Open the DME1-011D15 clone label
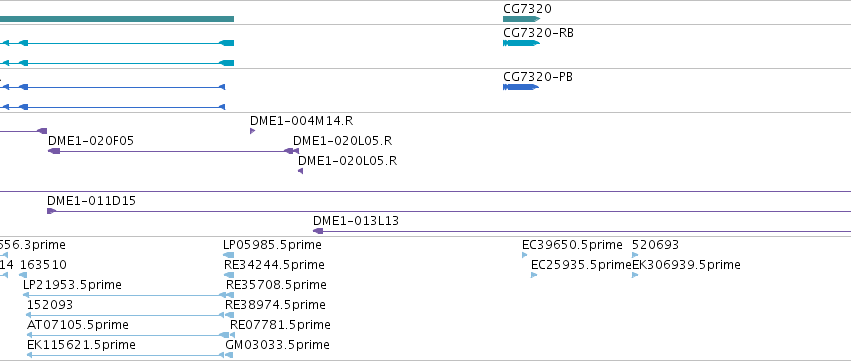The width and height of the screenshot is (851, 361). click(91, 201)
